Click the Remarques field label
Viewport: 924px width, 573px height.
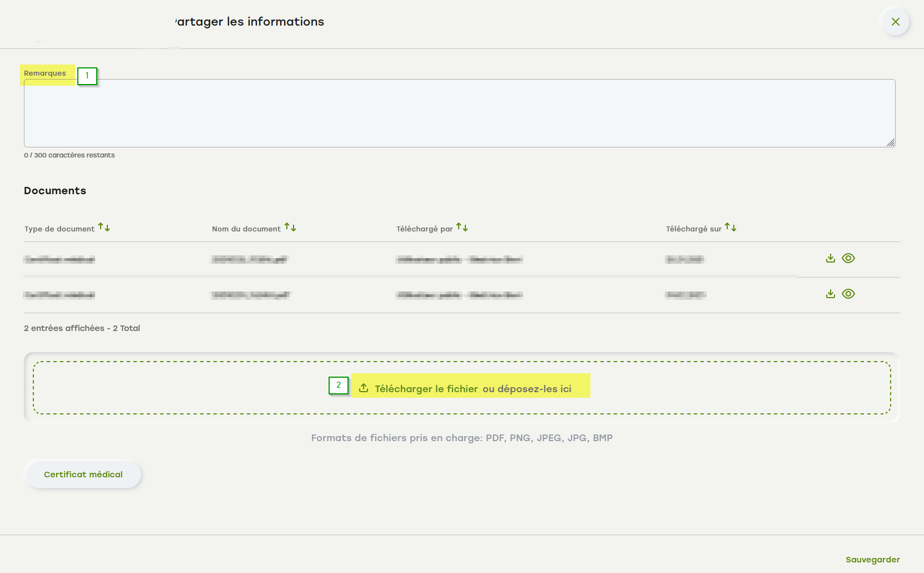45,73
